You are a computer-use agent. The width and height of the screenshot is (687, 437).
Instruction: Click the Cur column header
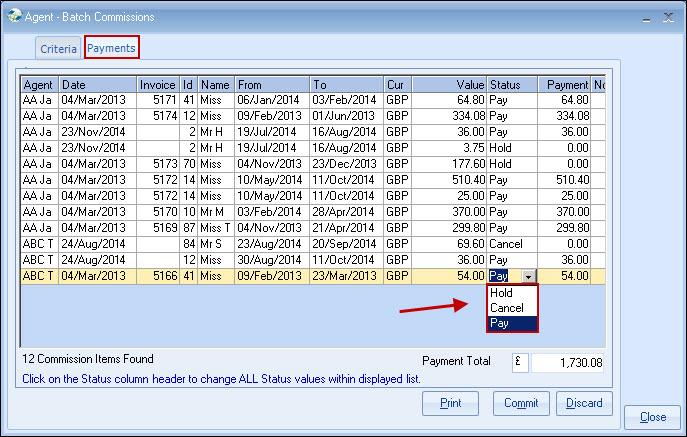(397, 85)
